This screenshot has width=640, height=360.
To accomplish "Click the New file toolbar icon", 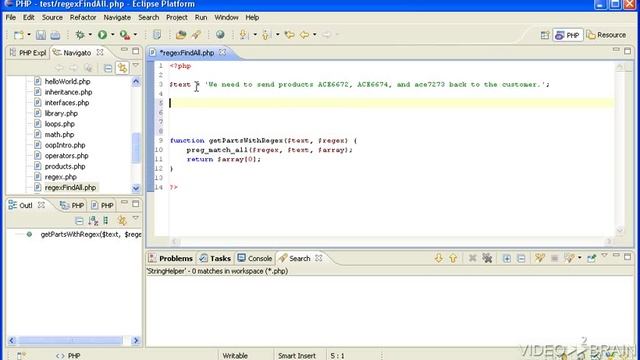I will tap(18, 35).
